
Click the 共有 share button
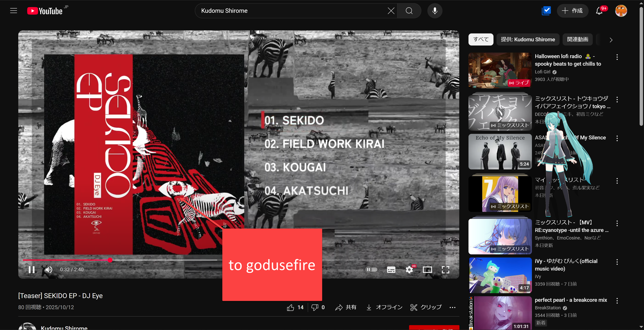click(346, 307)
